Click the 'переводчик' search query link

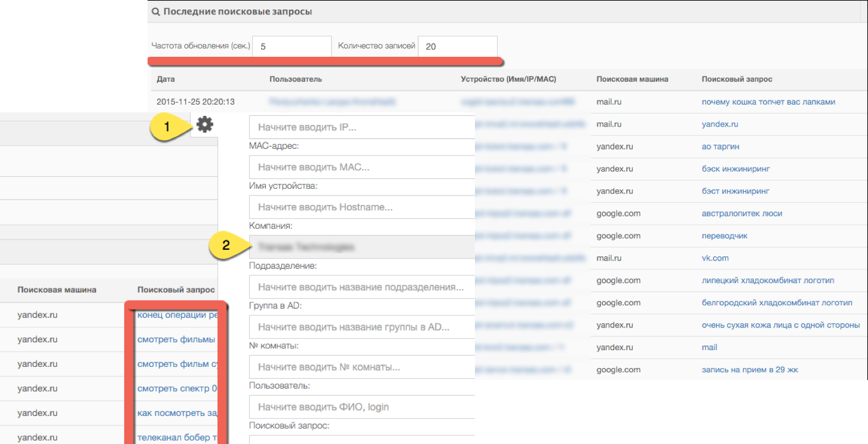(725, 236)
